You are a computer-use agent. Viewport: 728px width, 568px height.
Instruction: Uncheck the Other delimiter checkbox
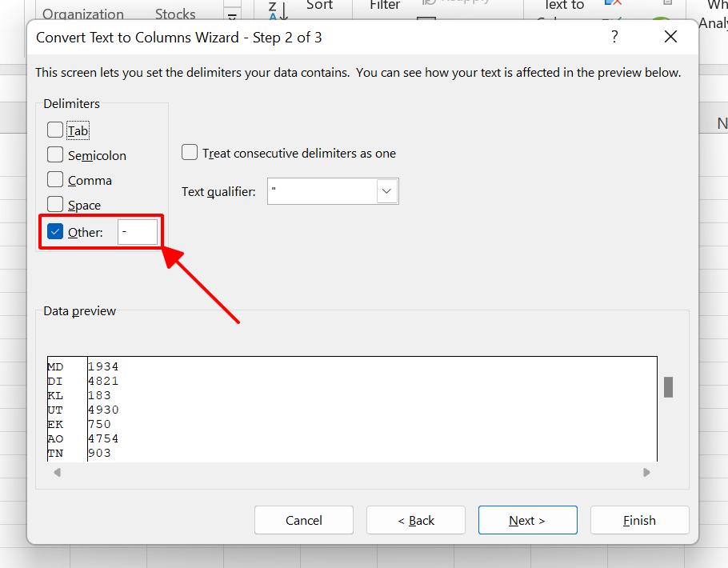coord(54,231)
